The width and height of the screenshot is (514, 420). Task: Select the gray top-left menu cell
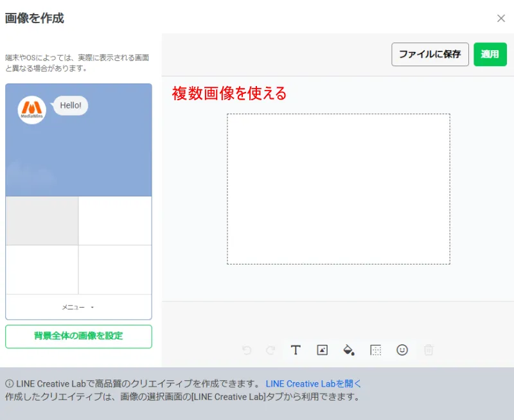tap(42, 221)
